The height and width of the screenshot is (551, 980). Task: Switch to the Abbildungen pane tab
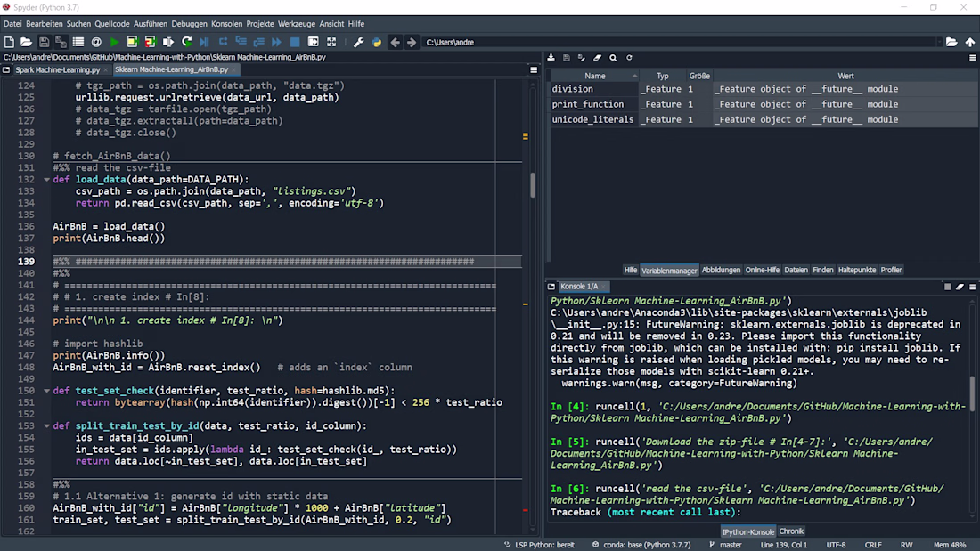[x=721, y=270]
